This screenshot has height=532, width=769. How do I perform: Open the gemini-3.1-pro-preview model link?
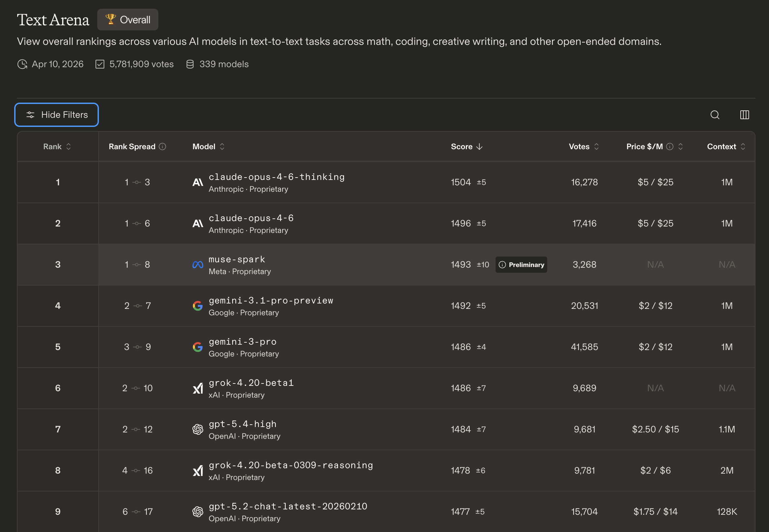pos(271,300)
